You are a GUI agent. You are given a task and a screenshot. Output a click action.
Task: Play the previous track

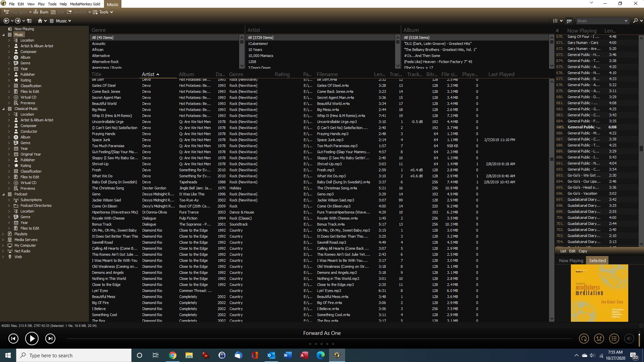pos(13,339)
